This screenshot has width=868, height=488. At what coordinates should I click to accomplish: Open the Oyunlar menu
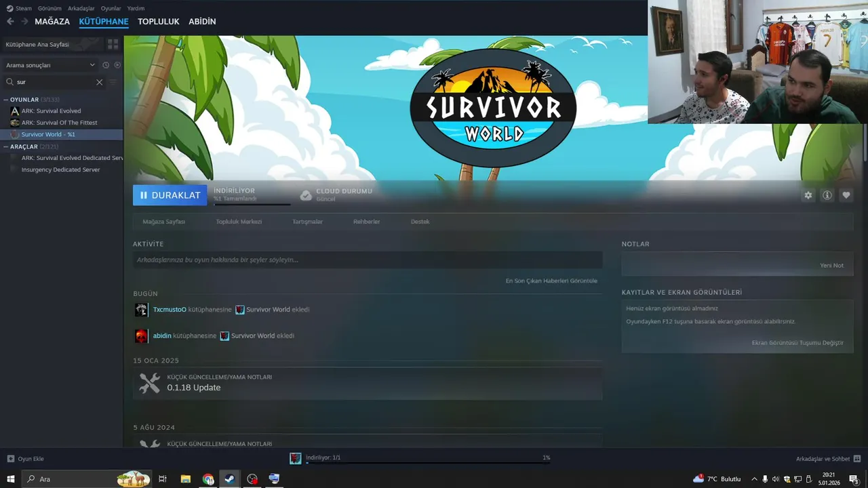111,8
